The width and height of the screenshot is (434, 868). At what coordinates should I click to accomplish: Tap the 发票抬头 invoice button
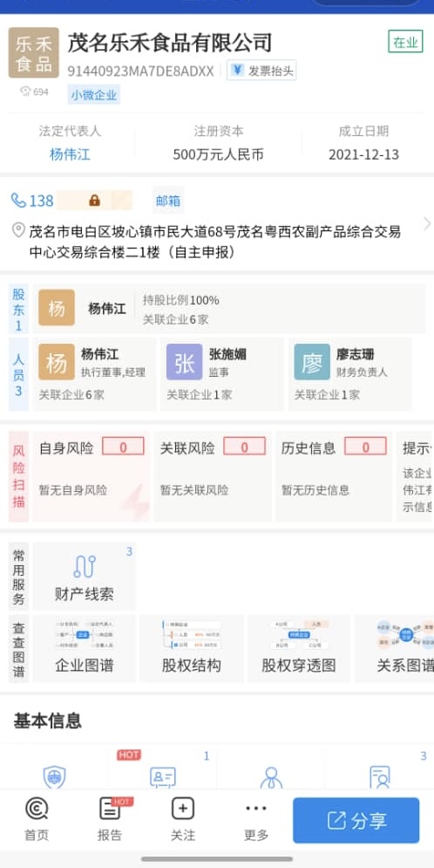click(x=261, y=71)
